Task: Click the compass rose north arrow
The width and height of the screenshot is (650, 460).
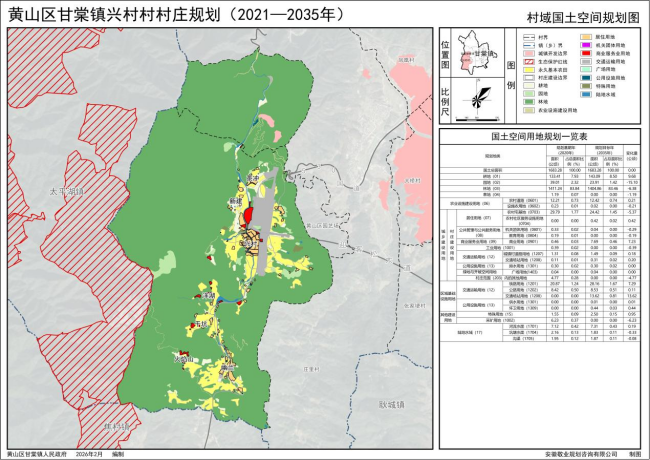Action: coord(480,96)
